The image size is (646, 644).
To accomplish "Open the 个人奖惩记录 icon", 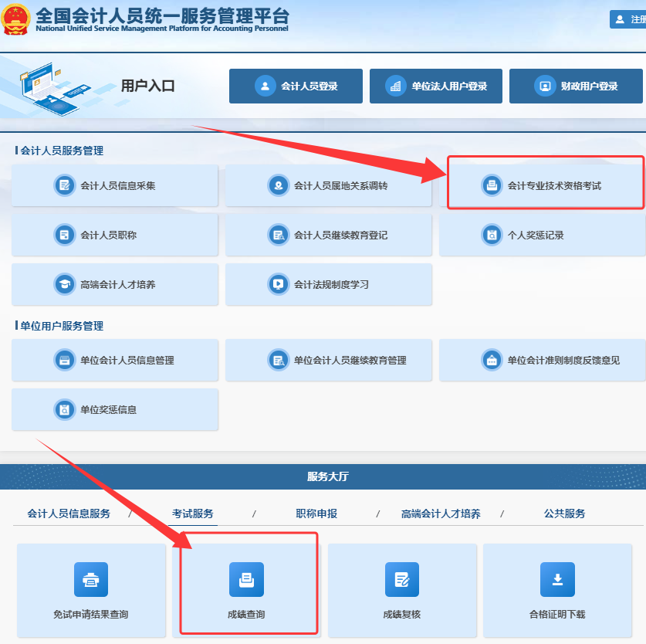I will pos(492,235).
